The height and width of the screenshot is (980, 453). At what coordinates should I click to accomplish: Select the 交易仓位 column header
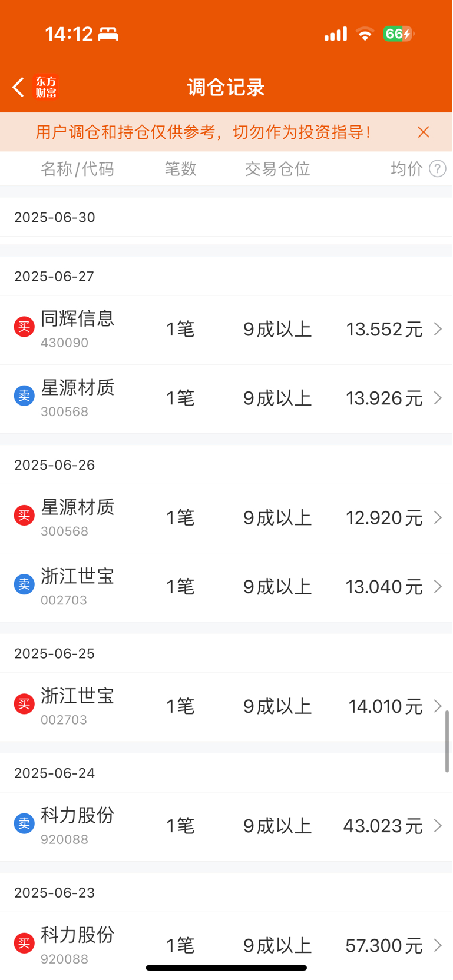point(277,169)
